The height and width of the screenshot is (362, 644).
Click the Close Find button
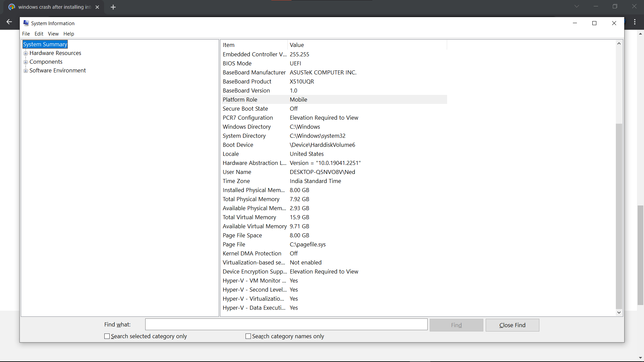coord(512,325)
